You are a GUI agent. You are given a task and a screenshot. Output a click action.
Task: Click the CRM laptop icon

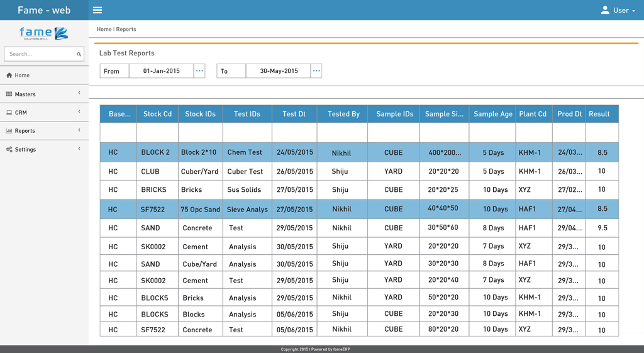9,112
